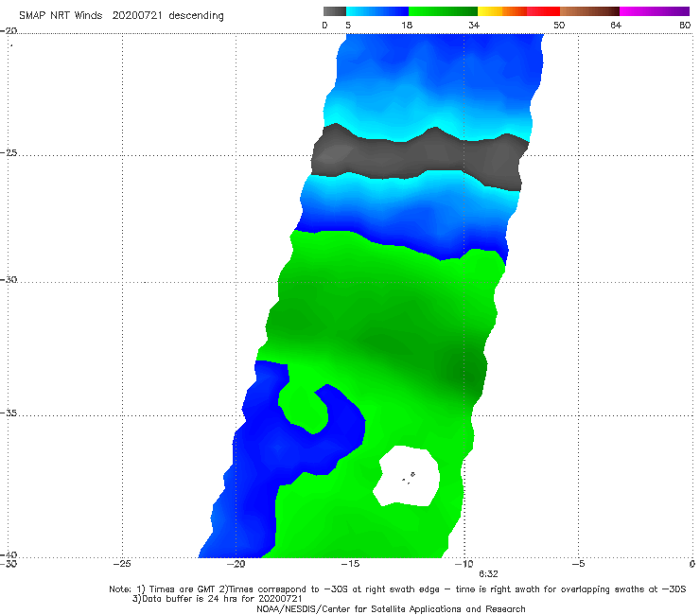
Task: Click the color bar label '34'
Action: point(474,26)
